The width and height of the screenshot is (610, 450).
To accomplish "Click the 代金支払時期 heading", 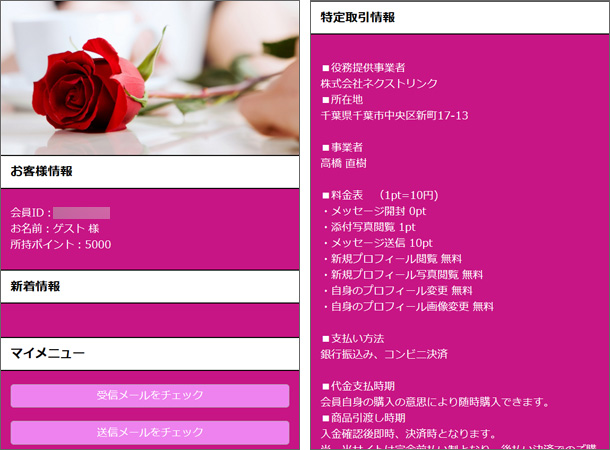I will 358,386.
